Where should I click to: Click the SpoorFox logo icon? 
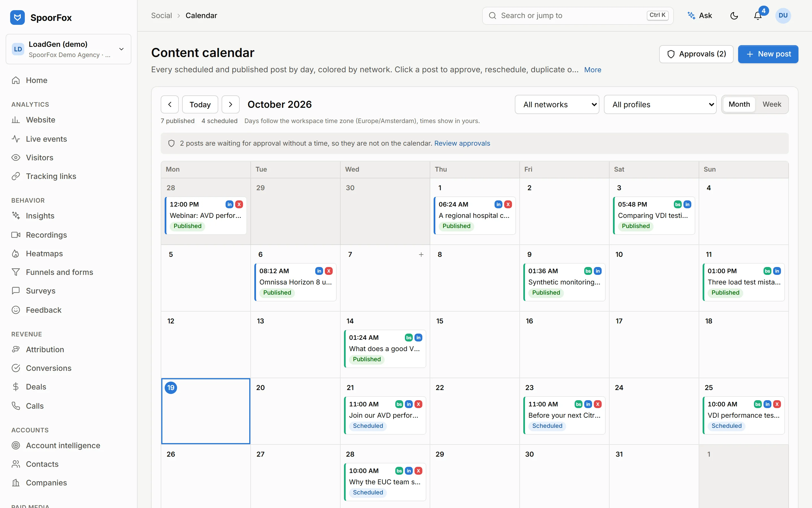pos(17,17)
